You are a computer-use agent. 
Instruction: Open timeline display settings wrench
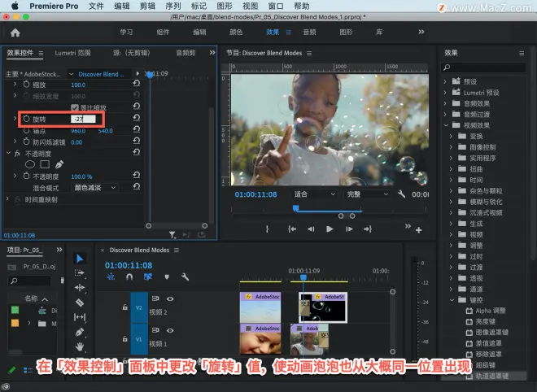pos(185,277)
